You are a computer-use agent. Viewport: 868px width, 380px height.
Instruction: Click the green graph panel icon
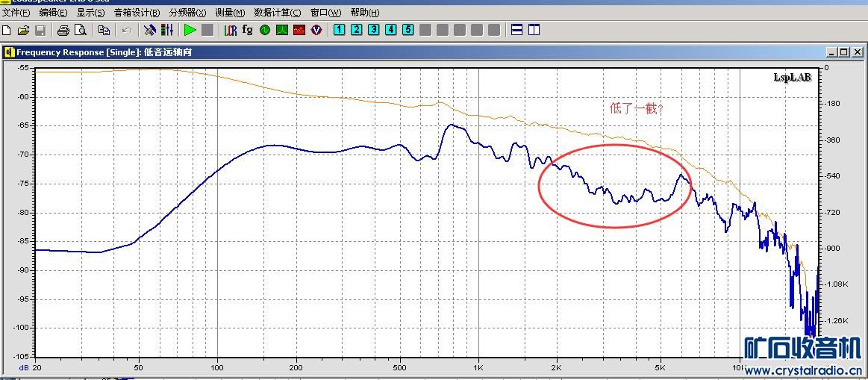(282, 30)
